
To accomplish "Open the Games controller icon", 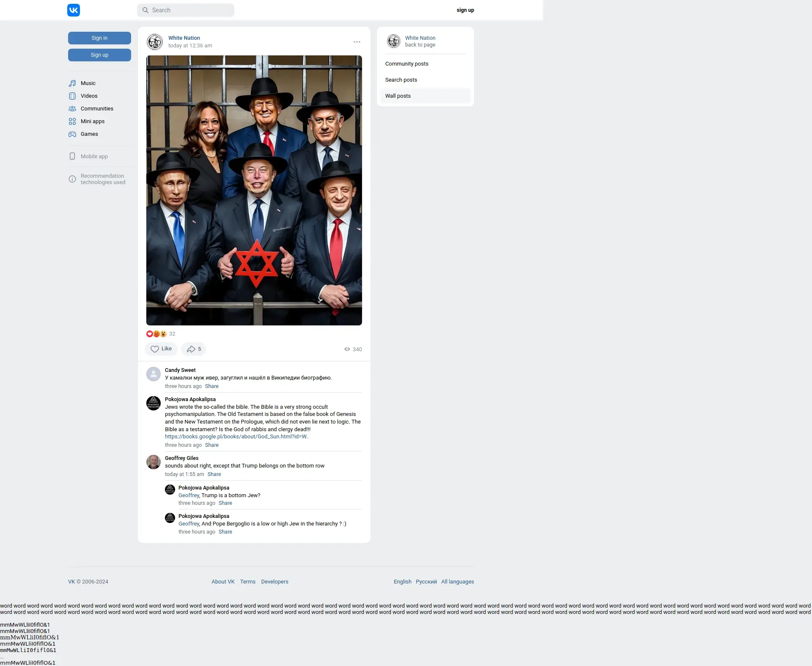I will (x=72, y=134).
